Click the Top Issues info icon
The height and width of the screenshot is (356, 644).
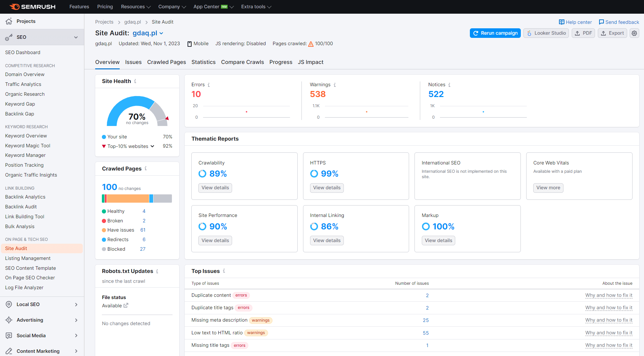pos(224,271)
